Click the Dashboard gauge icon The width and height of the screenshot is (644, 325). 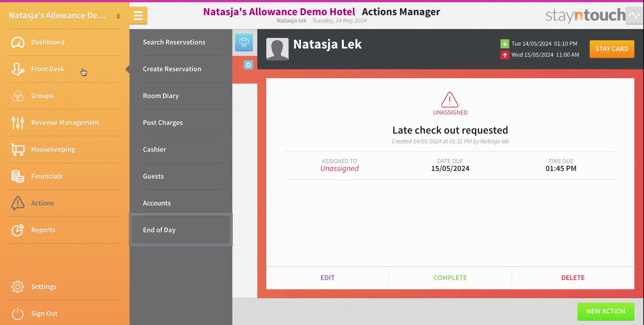click(x=18, y=42)
